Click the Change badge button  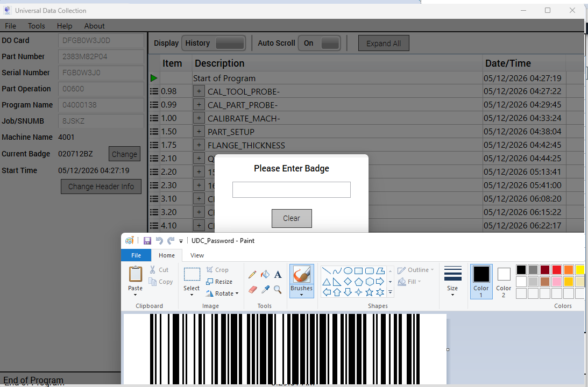pyautogui.click(x=124, y=154)
